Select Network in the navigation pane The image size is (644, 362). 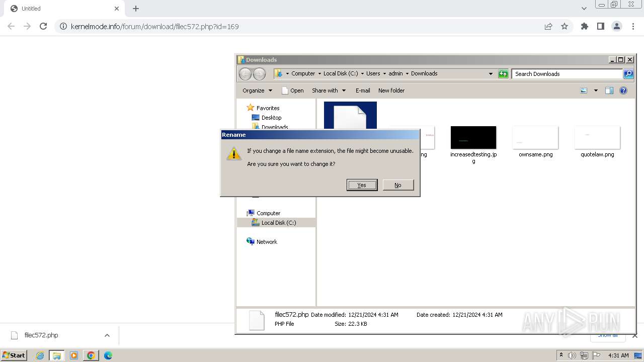267,242
